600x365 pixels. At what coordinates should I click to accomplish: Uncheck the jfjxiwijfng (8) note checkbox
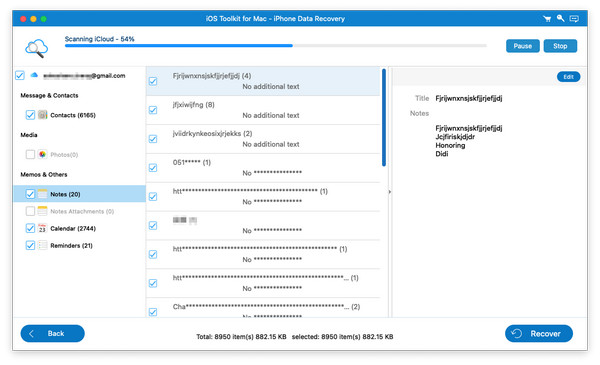153,110
